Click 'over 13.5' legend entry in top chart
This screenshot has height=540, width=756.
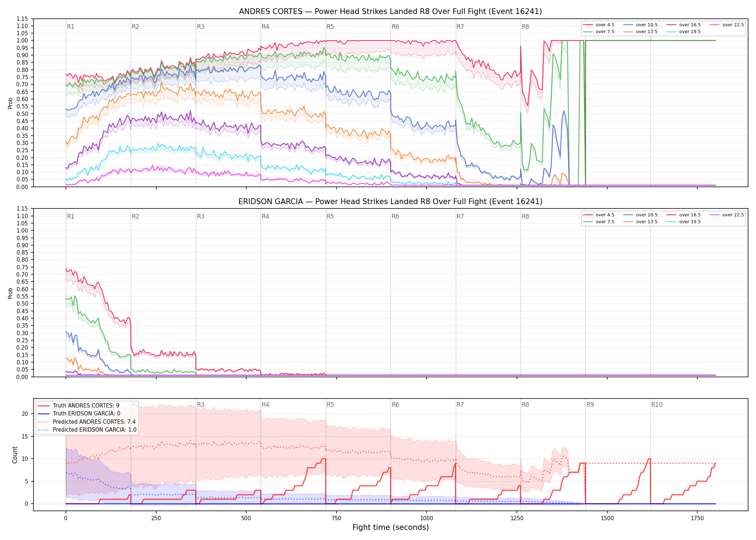tap(640, 32)
